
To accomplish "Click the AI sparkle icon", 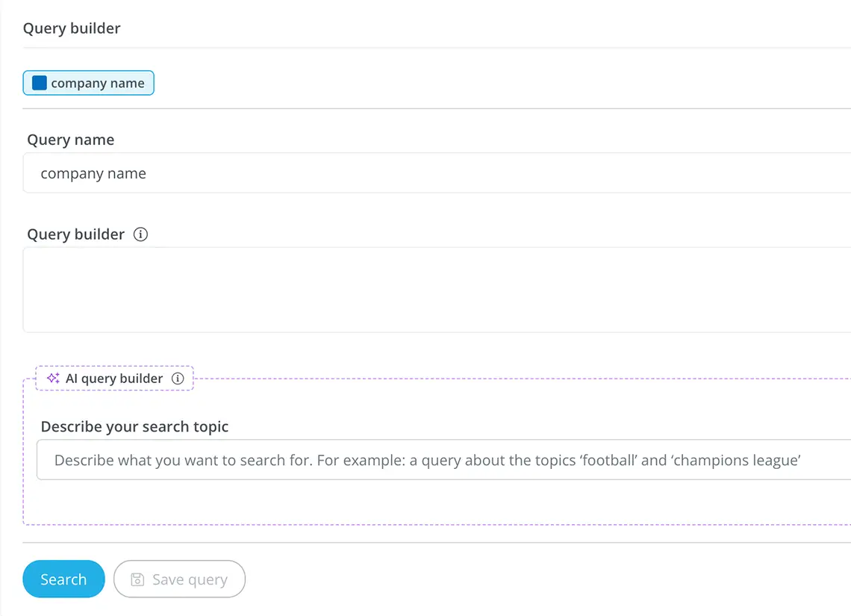I will pyautogui.click(x=53, y=379).
